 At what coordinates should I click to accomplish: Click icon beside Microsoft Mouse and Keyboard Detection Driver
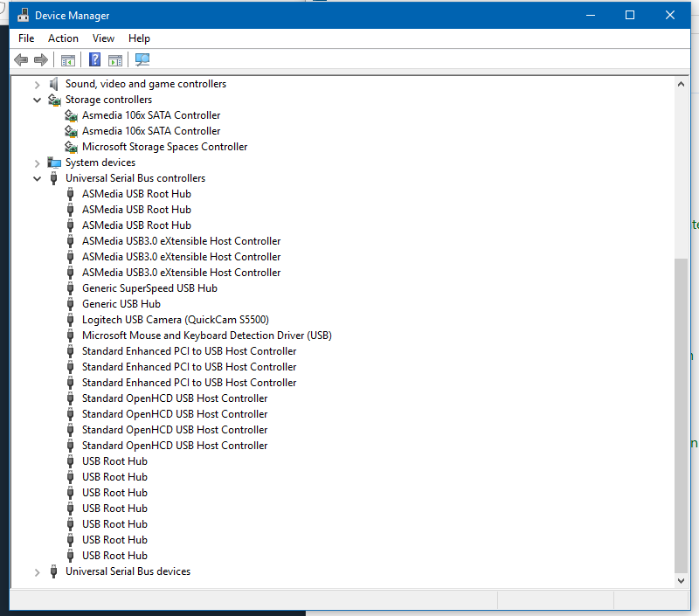(x=71, y=336)
